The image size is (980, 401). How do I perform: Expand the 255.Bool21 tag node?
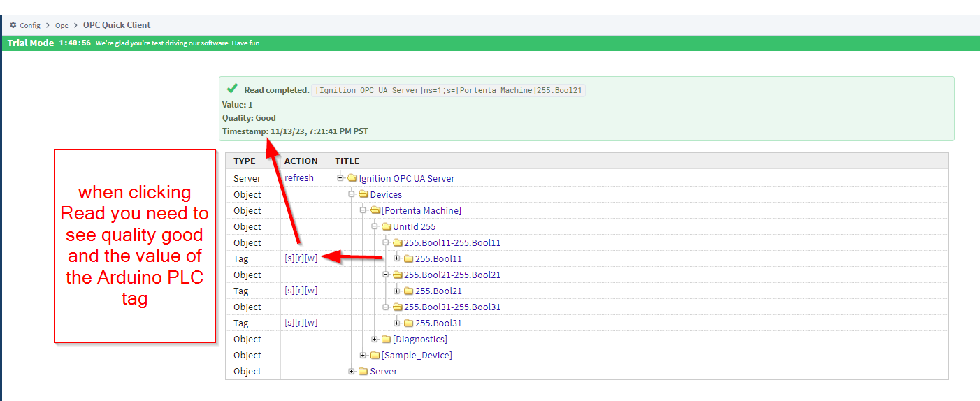pos(396,291)
